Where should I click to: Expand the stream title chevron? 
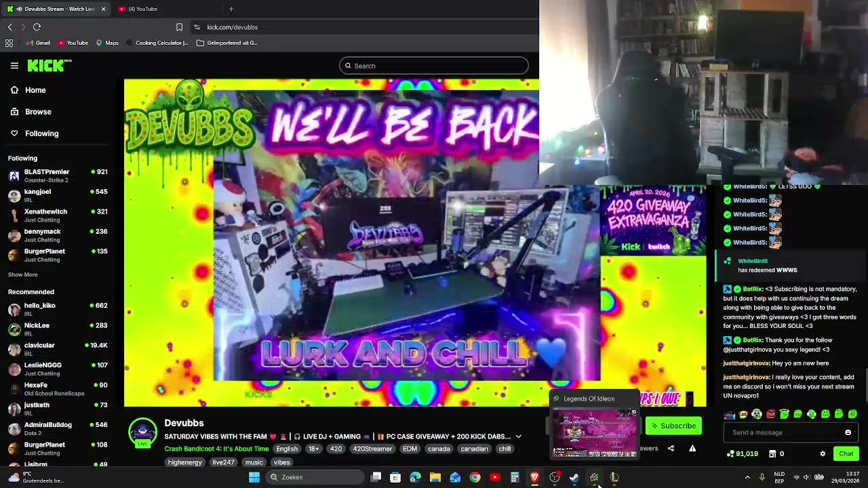pyautogui.click(x=518, y=436)
